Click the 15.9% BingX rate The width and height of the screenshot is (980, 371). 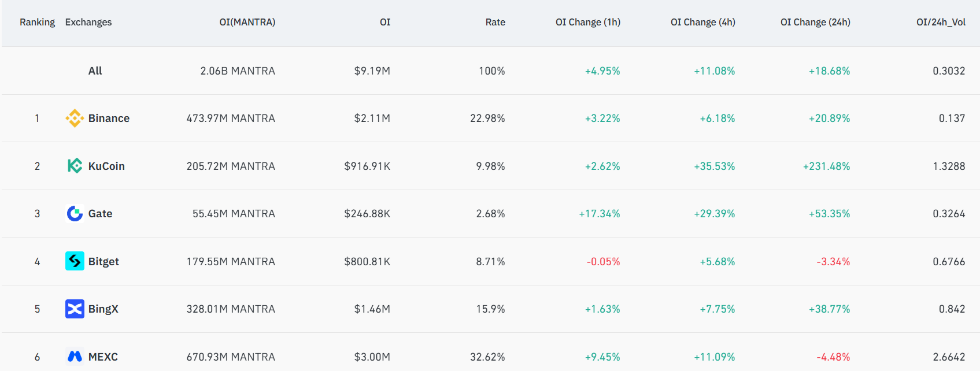coord(490,309)
